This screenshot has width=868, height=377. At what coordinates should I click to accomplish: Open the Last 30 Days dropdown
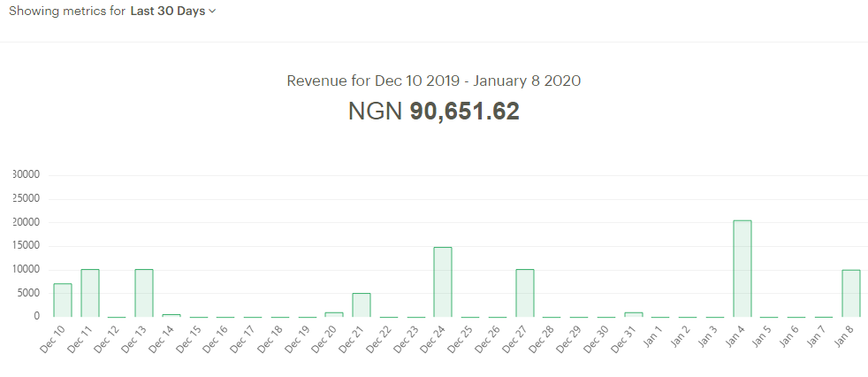(x=172, y=12)
